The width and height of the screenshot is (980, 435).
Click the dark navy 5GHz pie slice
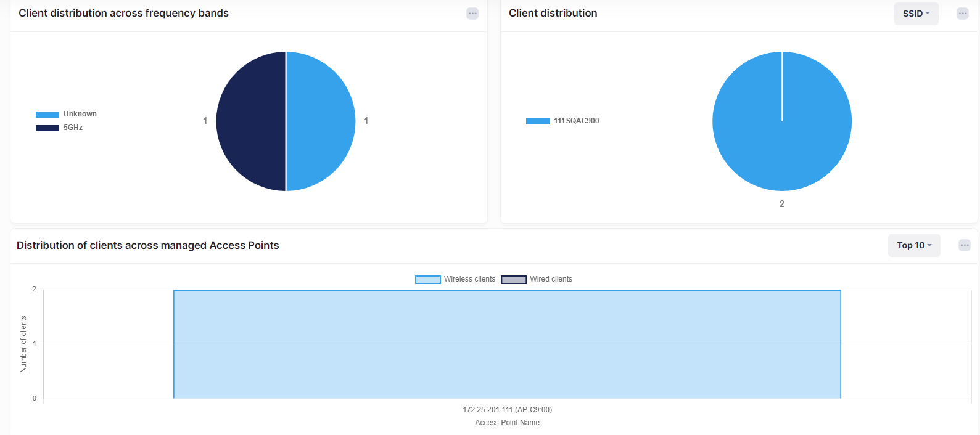(251, 121)
